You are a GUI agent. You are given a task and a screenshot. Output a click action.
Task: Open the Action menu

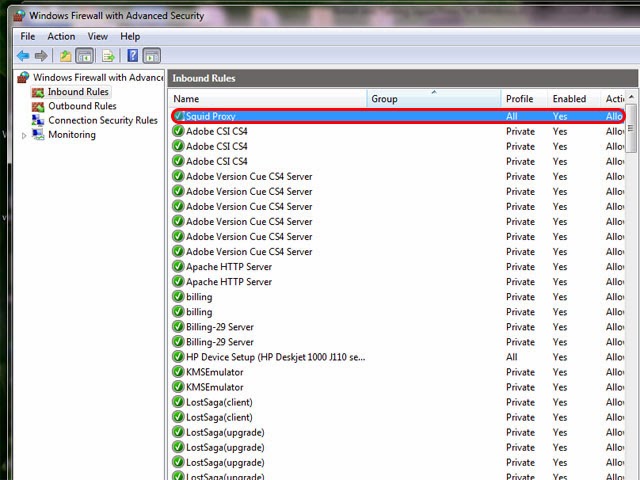pyautogui.click(x=61, y=36)
